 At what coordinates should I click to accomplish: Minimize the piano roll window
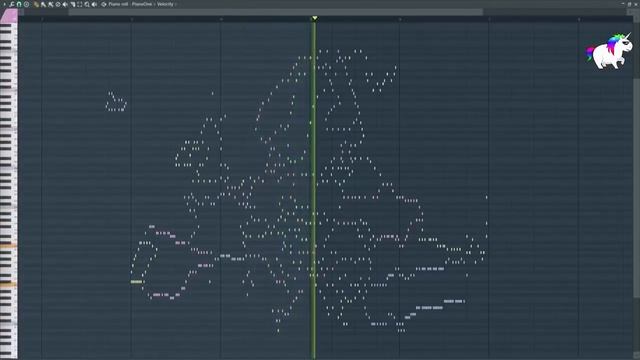coord(623,4)
